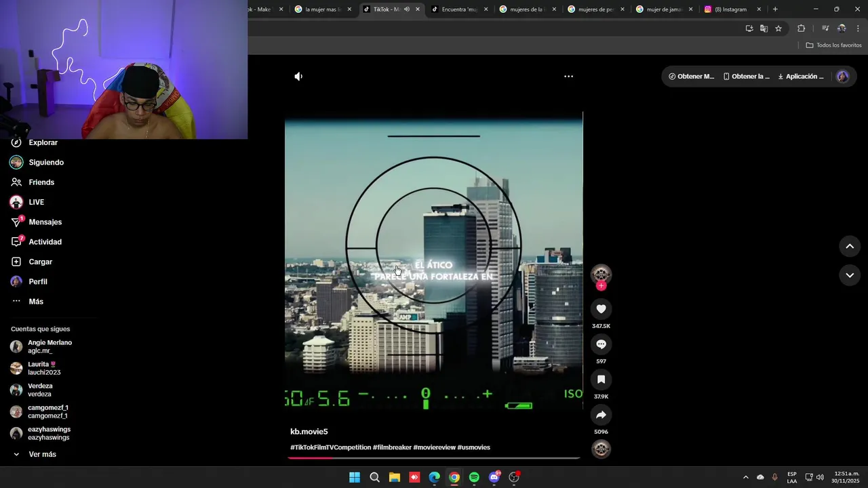This screenshot has width=868, height=488.
Task: Mute the TikTok video with speaker icon
Action: [298, 77]
